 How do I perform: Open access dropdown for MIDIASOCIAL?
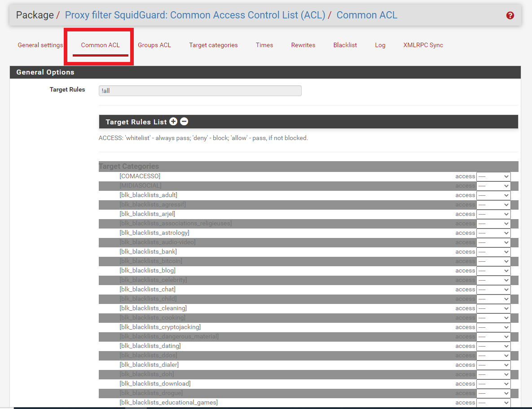(x=493, y=186)
